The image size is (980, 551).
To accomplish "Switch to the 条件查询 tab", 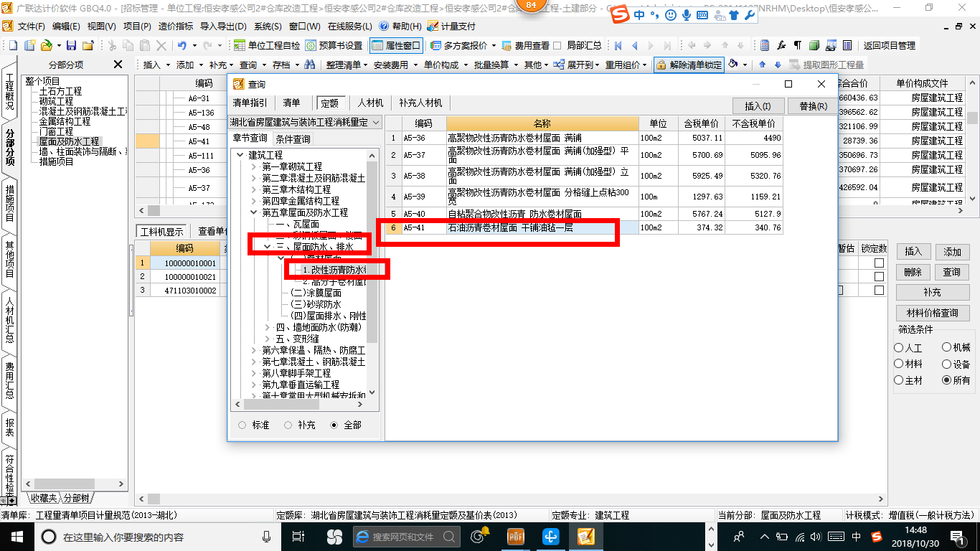I will [293, 138].
